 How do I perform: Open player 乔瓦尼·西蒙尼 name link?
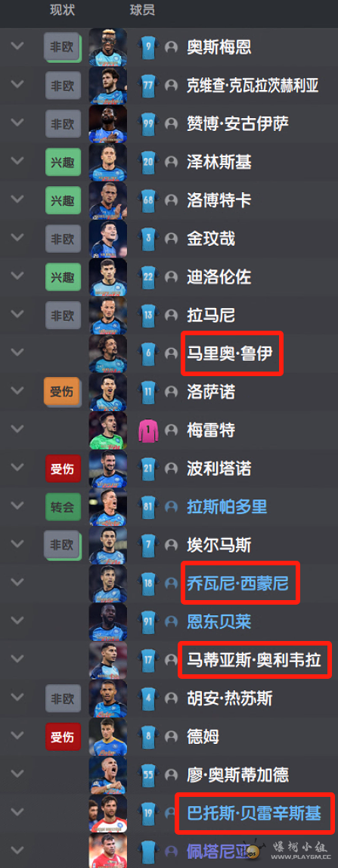tap(238, 583)
